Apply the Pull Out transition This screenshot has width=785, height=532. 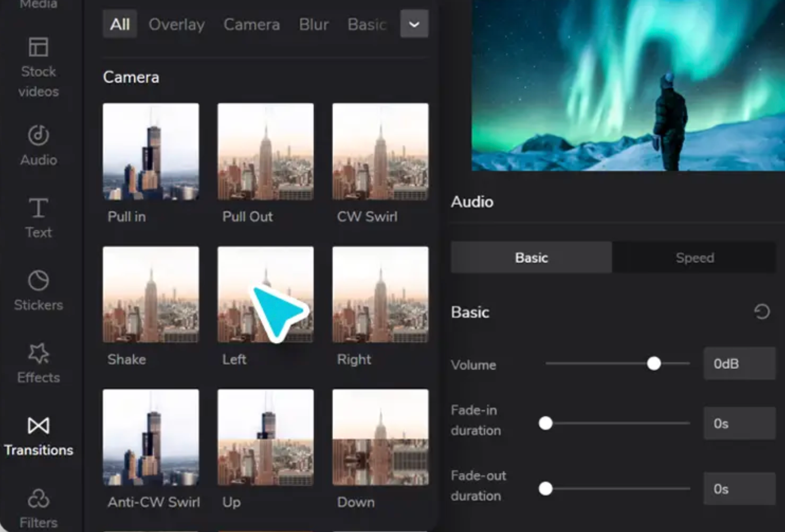coord(265,152)
